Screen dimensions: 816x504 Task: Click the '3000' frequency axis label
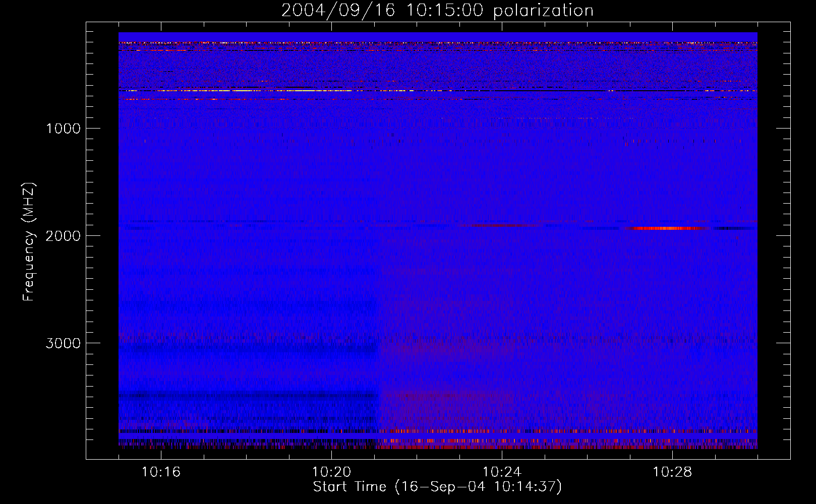coord(63,343)
